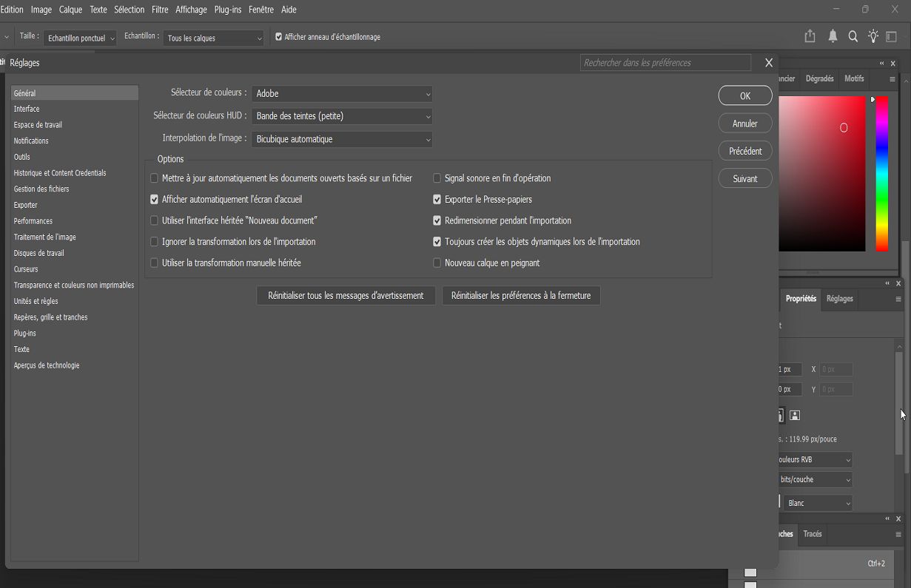Click the Share export icon in options bar

coord(810,36)
